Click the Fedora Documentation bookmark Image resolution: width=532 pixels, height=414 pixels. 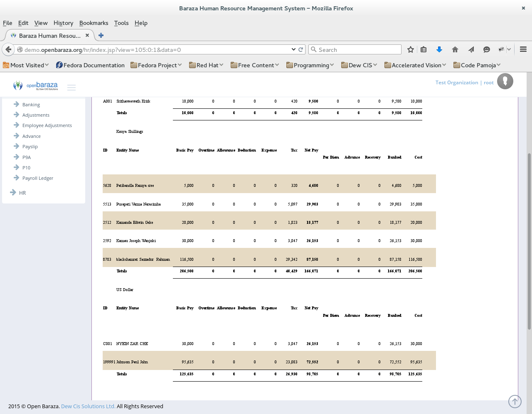[90, 65]
